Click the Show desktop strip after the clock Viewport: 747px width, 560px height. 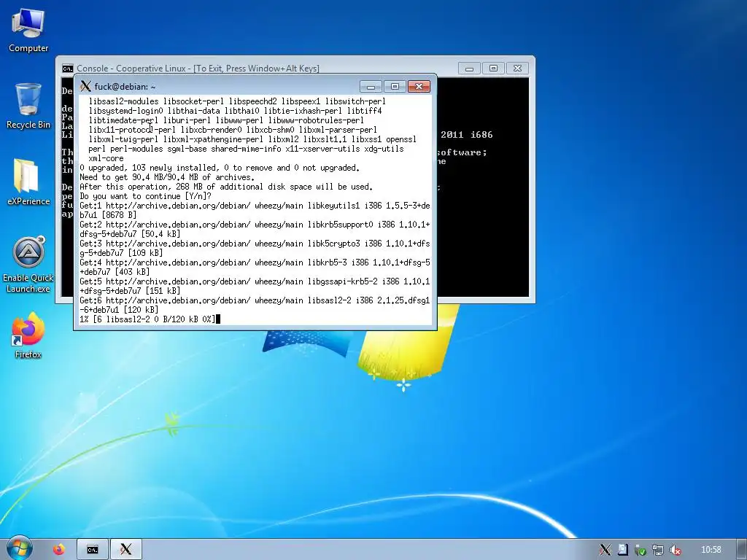[743, 550]
